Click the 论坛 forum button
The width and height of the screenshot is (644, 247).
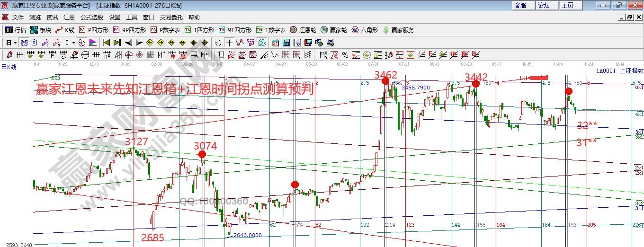coord(544,5)
